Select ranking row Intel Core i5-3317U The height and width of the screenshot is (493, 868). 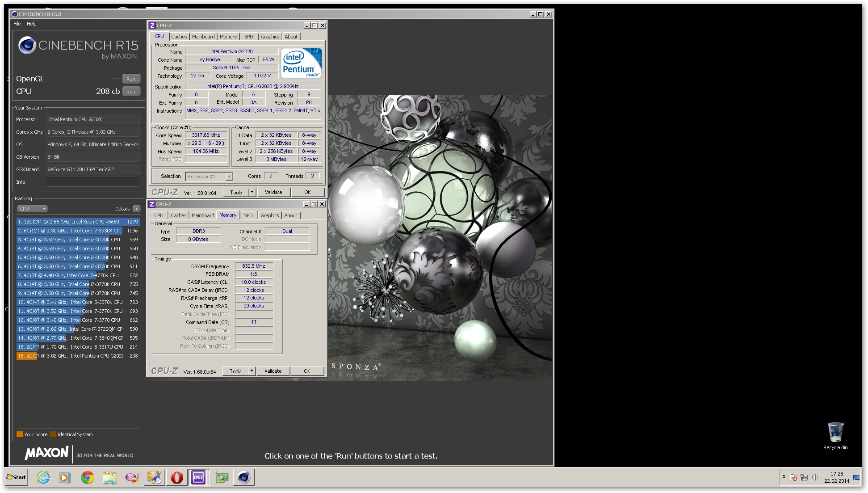[x=78, y=347]
